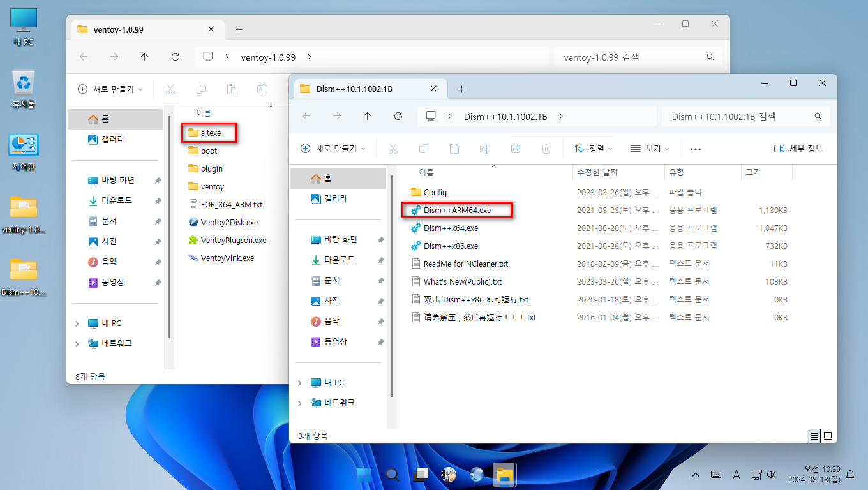Open the boot folder in ventoy window
This screenshot has height=490, width=868.
pyautogui.click(x=203, y=151)
